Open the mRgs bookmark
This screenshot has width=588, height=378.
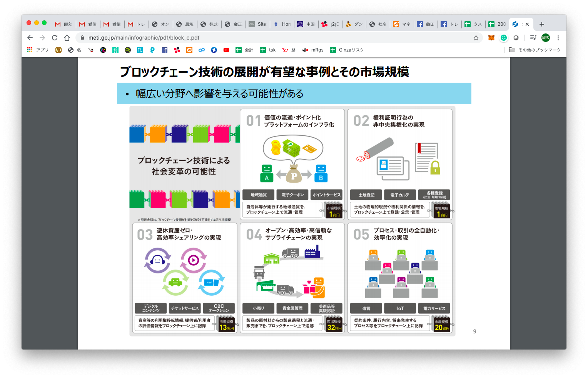tap(313, 50)
